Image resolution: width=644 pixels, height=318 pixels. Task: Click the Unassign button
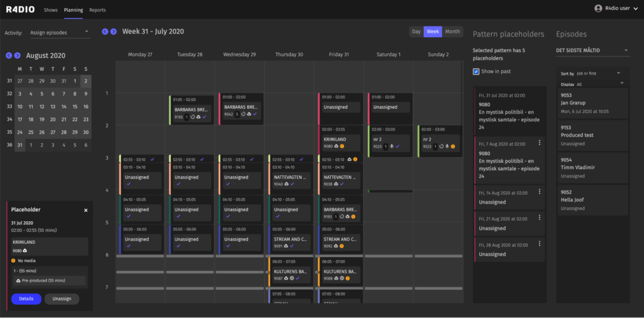point(62,299)
